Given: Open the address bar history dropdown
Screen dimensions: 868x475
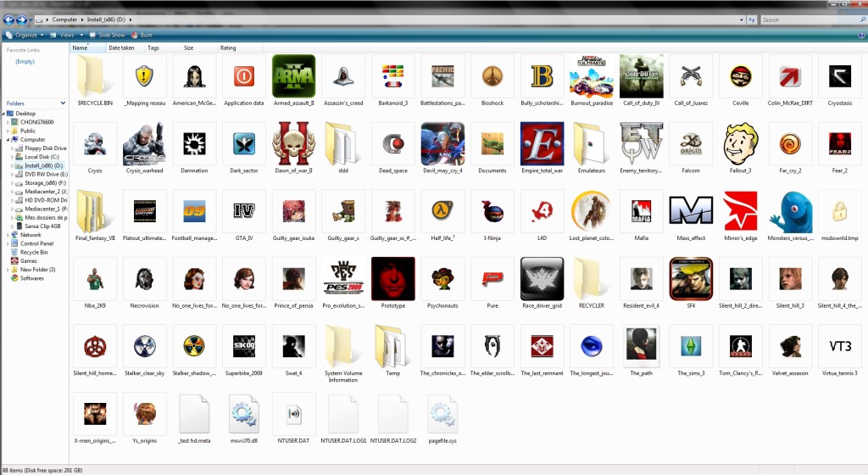Looking at the screenshot, I should [x=741, y=20].
